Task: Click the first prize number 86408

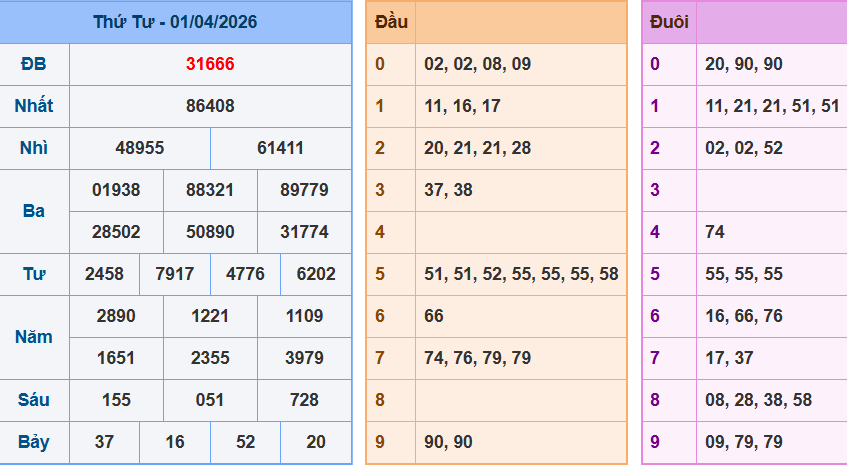Action: point(210,106)
